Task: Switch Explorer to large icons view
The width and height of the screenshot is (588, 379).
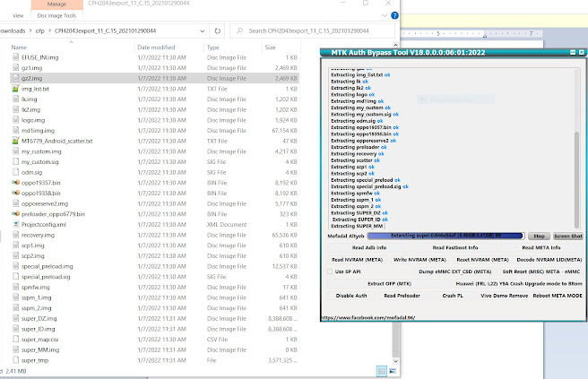Action: pos(393,371)
